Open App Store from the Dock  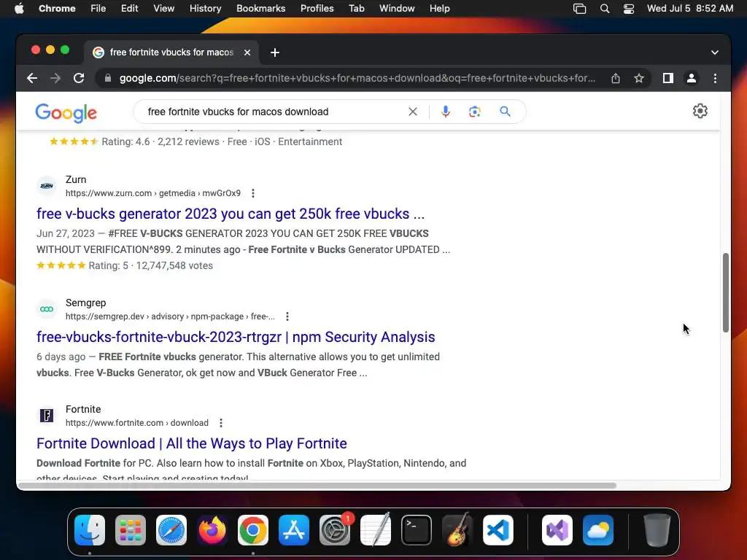tap(294, 530)
